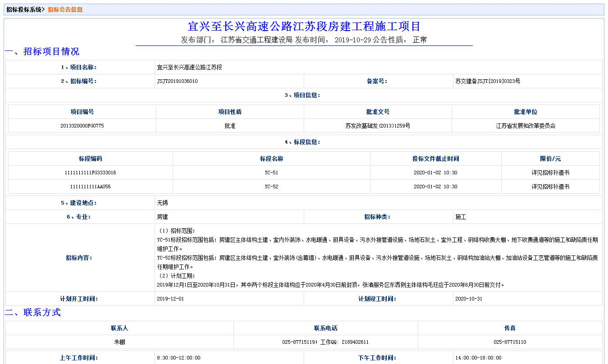608x364 pixels.
Task: Click the page title 宜兴至长兴高速公路江苏段房建工程施工项目
Action: click(304, 26)
